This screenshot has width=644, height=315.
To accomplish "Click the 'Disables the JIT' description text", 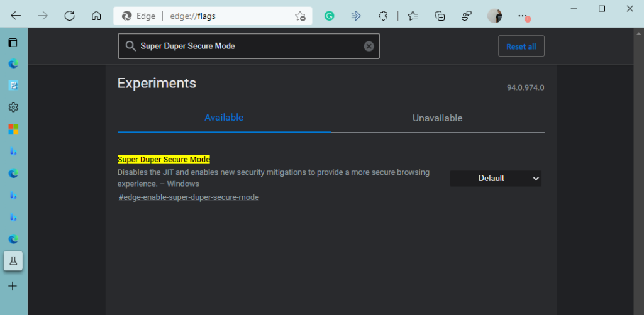I will point(274,178).
